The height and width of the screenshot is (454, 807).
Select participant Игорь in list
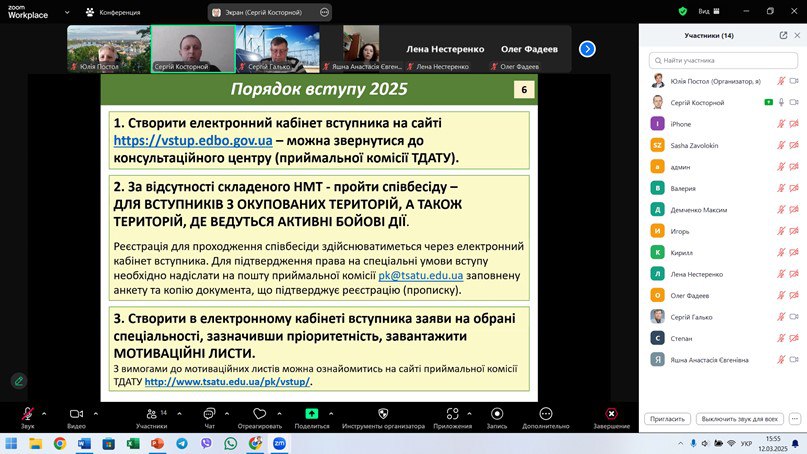[723, 231]
